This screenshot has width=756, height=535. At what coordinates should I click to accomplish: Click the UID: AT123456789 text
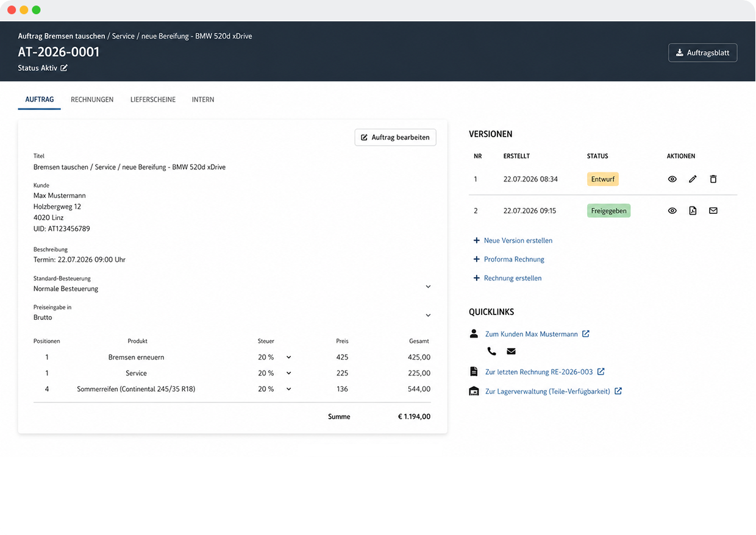[62, 229]
